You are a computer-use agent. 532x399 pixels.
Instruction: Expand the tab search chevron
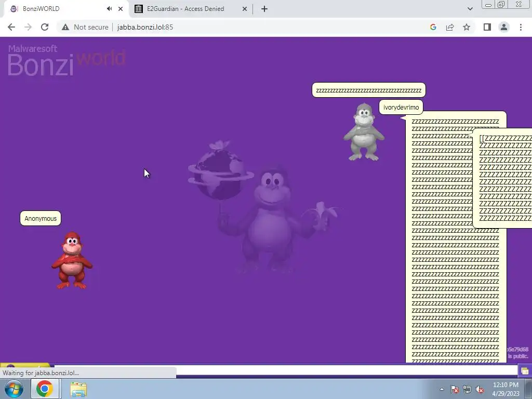[x=470, y=9]
